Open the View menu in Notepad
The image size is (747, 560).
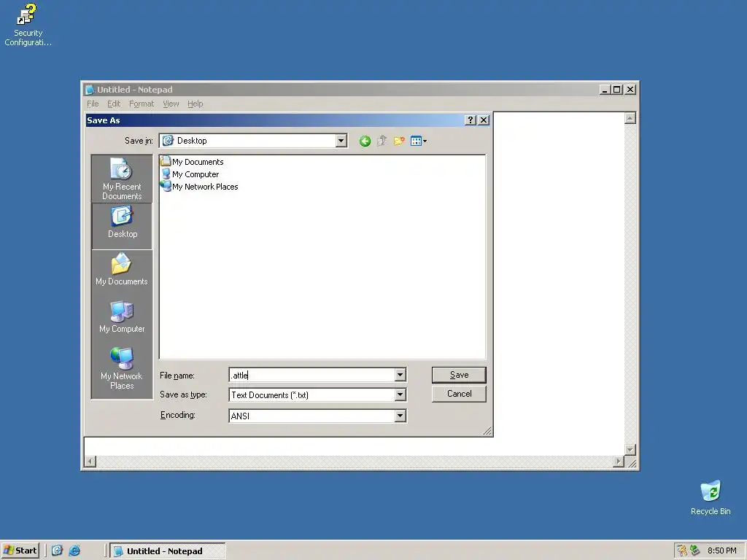coord(171,104)
